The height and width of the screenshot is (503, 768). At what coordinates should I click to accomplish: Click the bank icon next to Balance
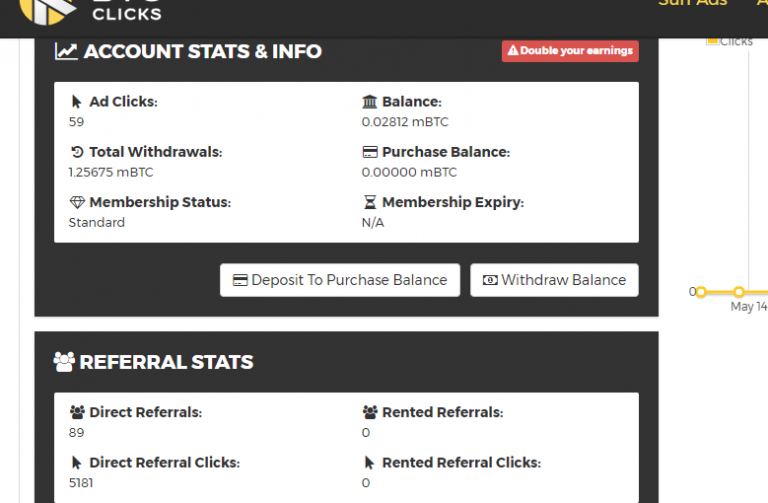coord(369,102)
